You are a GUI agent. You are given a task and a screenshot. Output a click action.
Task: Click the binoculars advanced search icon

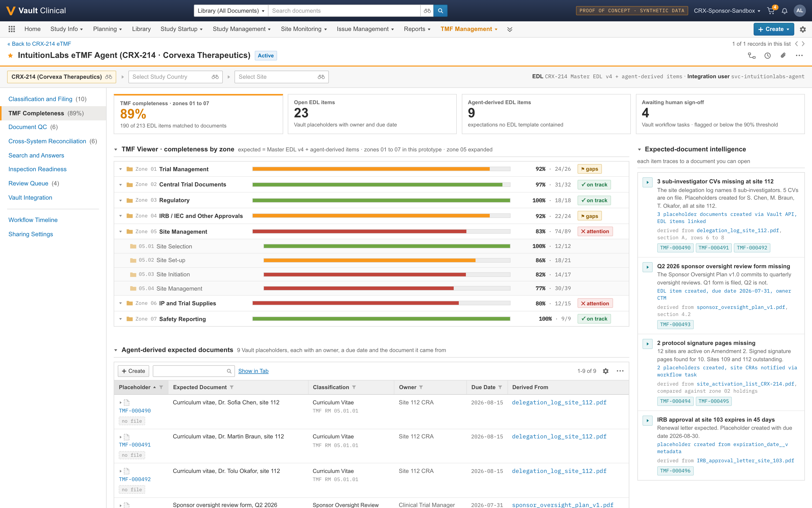click(427, 11)
